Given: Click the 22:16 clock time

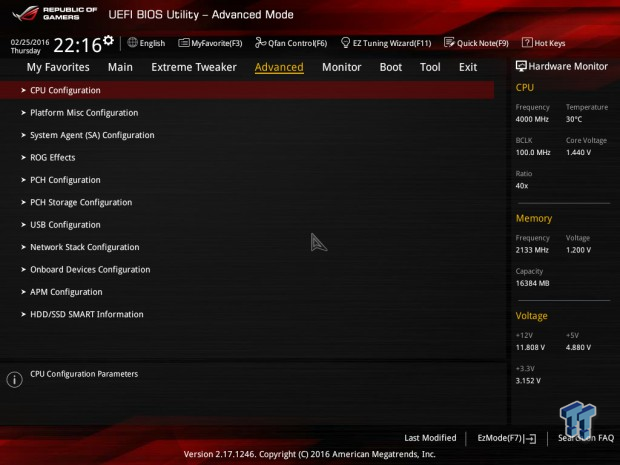Looking at the screenshot, I should point(78,45).
